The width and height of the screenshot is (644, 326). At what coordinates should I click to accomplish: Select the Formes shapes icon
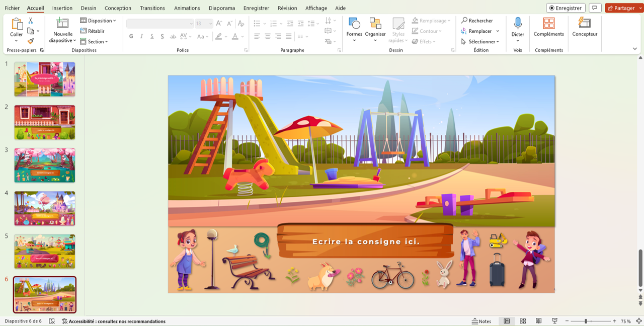pyautogui.click(x=354, y=23)
